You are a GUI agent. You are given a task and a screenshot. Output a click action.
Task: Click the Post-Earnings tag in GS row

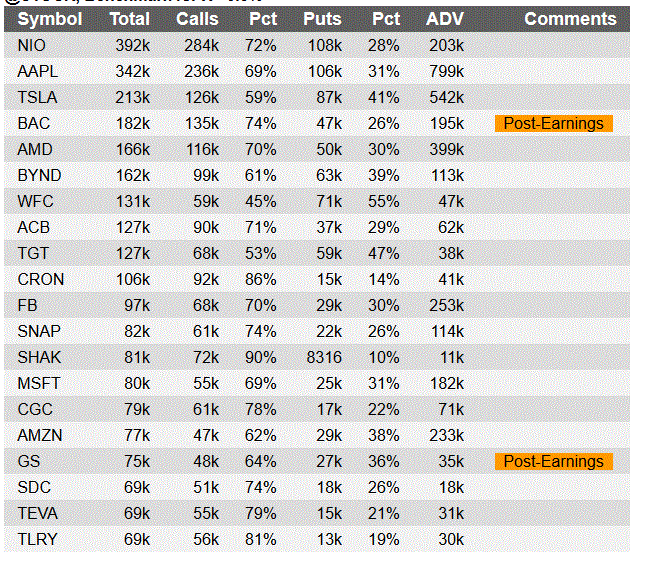(553, 461)
